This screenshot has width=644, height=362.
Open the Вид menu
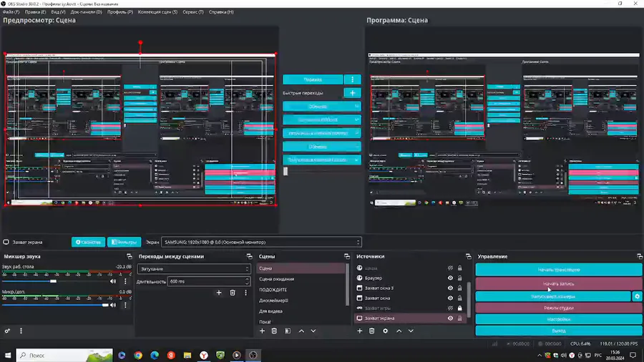pos(59,12)
